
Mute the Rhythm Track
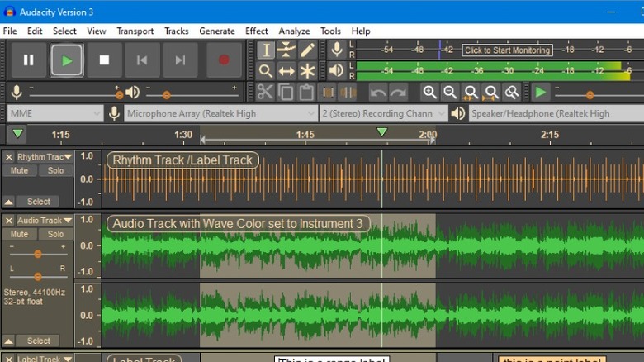coord(19,171)
